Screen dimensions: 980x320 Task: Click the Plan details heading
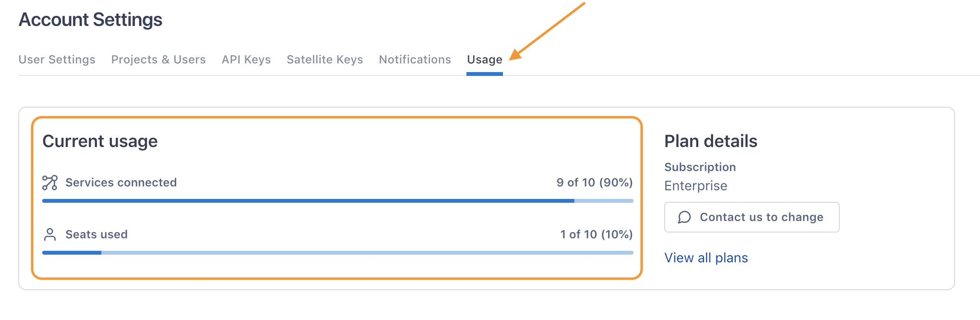(x=711, y=141)
